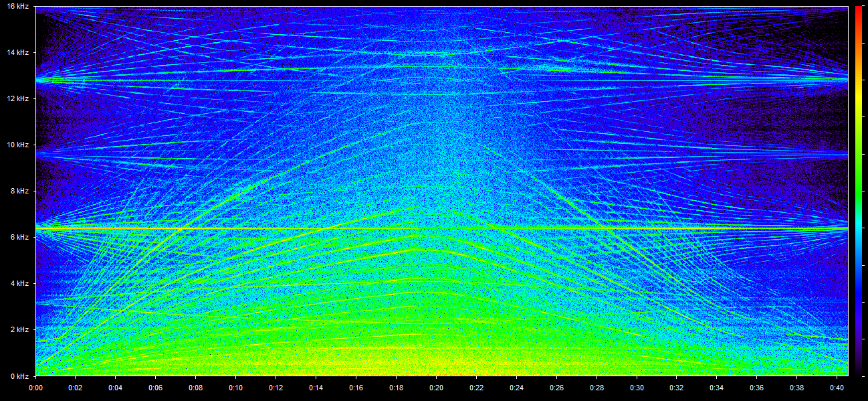Select the 0 kHz frequency label

click(x=19, y=376)
